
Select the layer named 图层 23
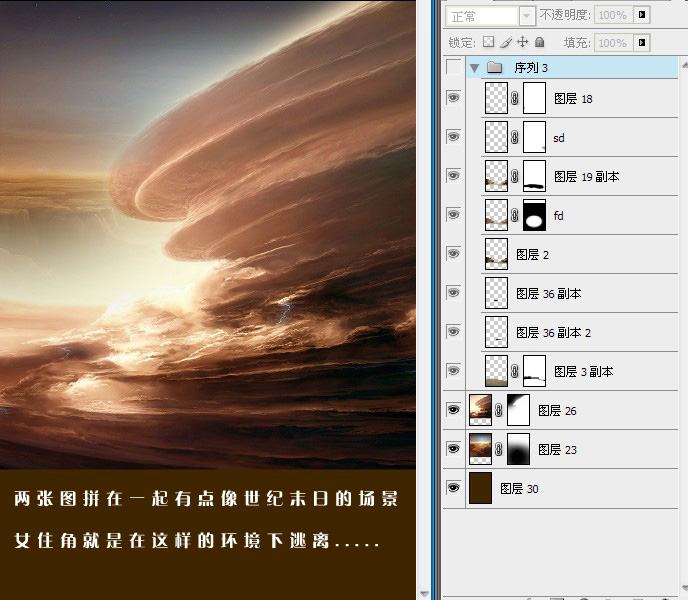tap(557, 449)
